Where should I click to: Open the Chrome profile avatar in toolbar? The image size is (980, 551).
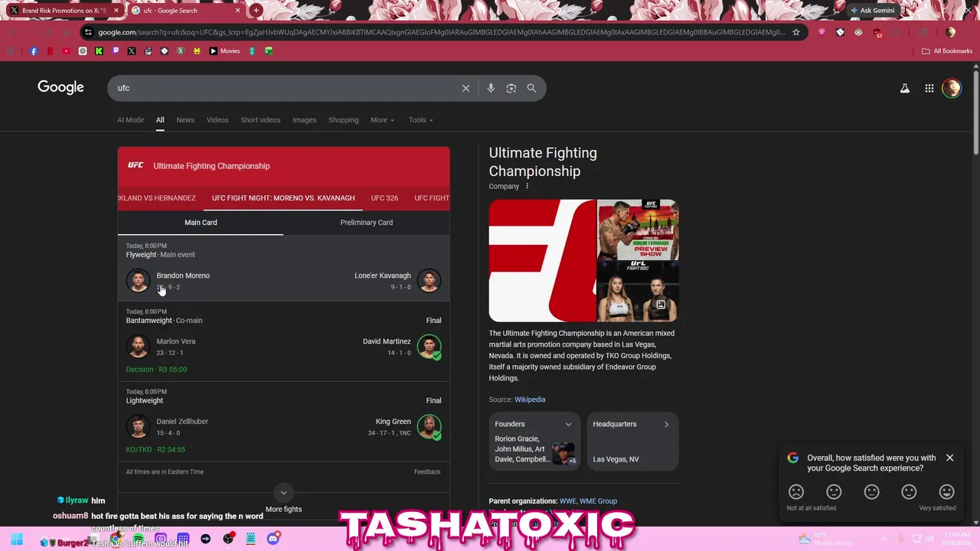click(950, 32)
